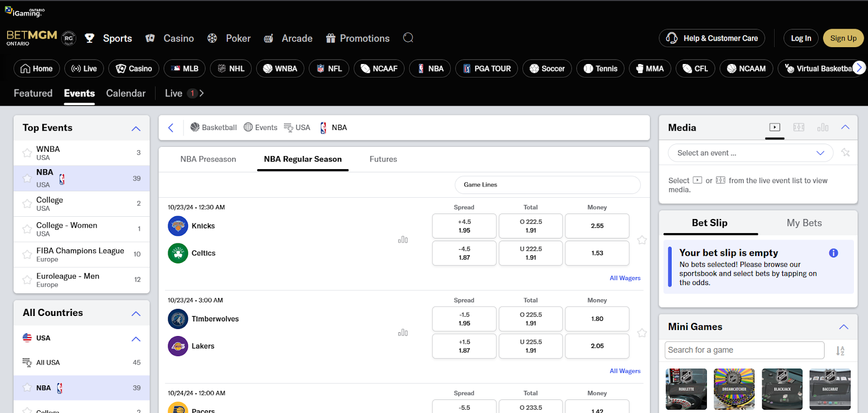Collapse the All Countries panel
868x413 pixels.
coord(136,313)
